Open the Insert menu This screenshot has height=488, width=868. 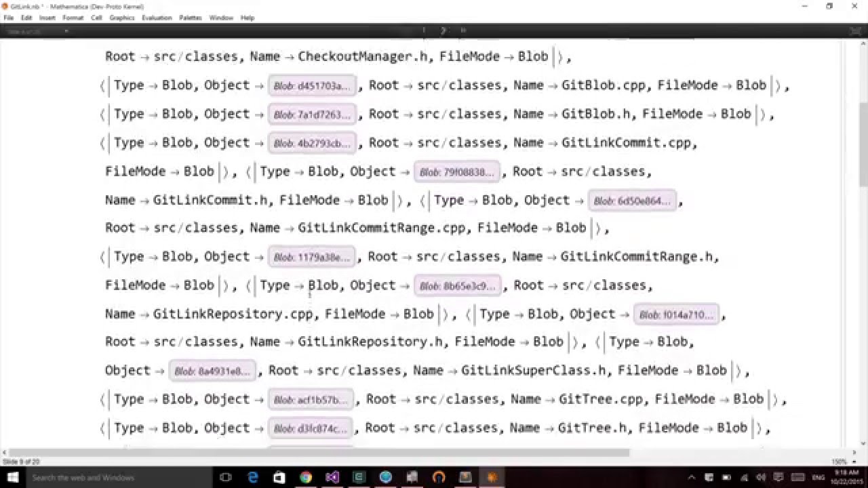coord(47,18)
